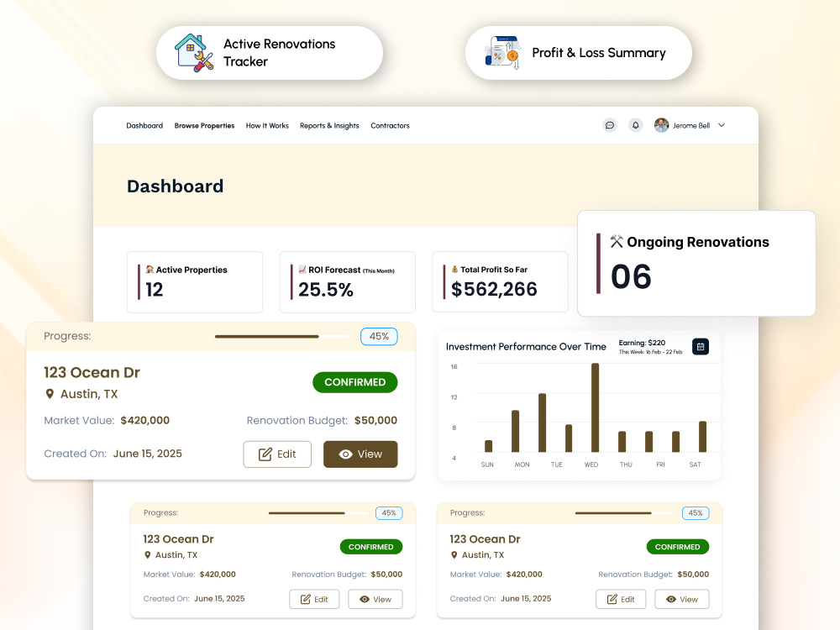Viewport: 840px width, 630px height.
Task: Click the SAT day label under chart
Action: tap(695, 465)
